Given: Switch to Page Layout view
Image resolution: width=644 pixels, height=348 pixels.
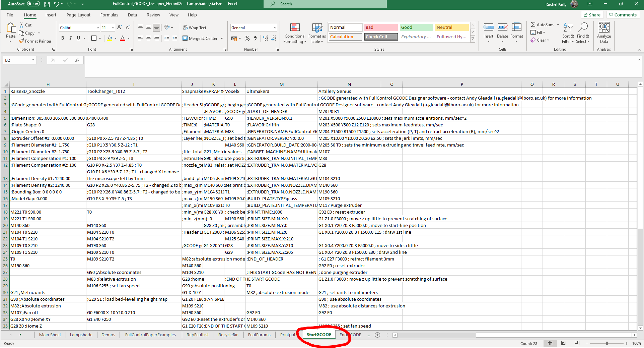Looking at the screenshot, I should (x=564, y=343).
